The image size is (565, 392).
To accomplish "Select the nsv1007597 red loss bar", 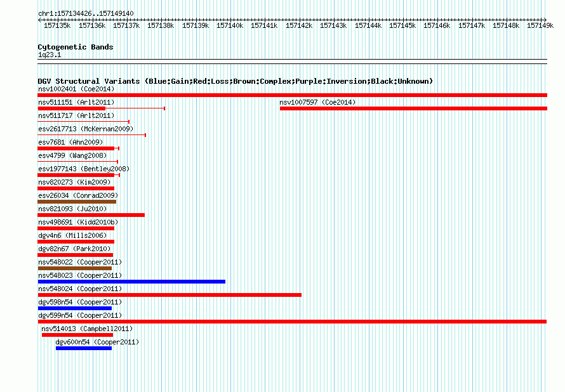I will (x=414, y=108).
